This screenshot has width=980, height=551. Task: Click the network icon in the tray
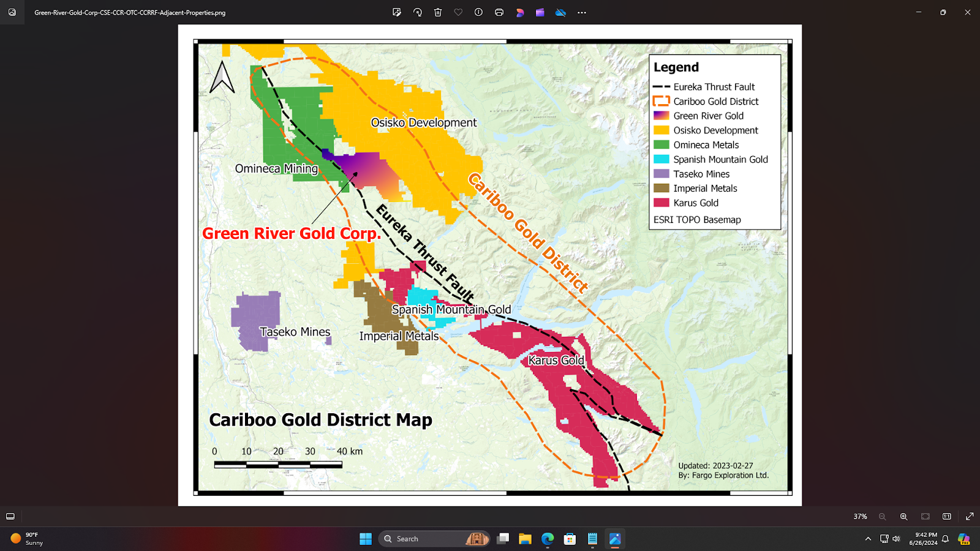[x=884, y=539]
